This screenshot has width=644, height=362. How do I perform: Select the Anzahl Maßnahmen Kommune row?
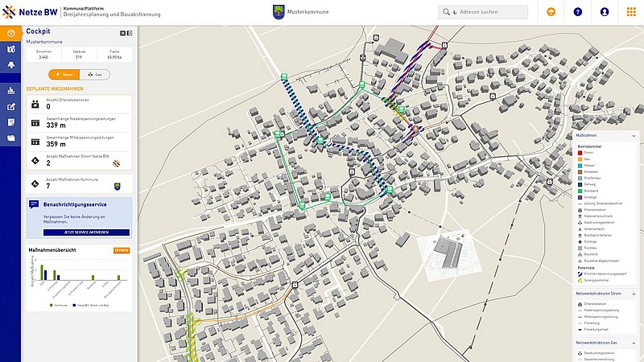click(79, 185)
